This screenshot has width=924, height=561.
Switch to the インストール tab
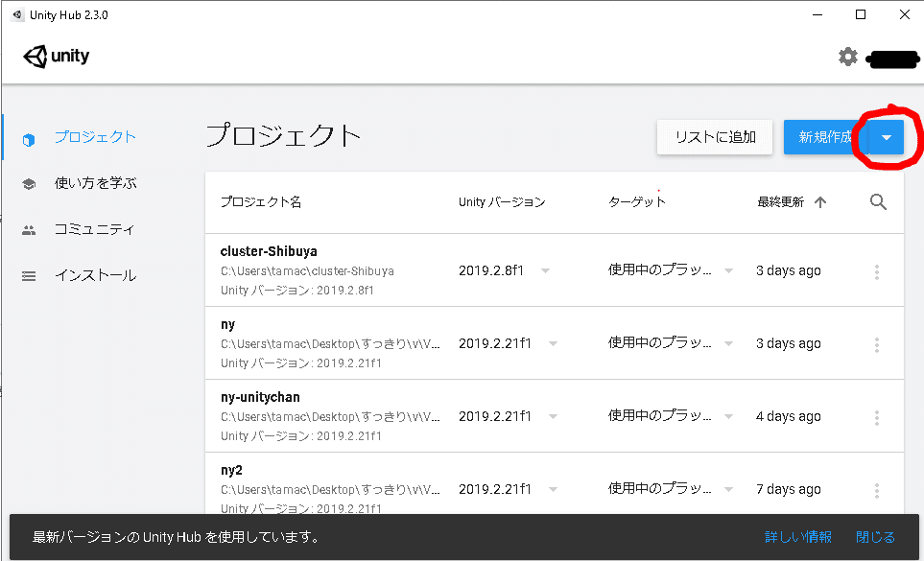pyautogui.click(x=95, y=275)
